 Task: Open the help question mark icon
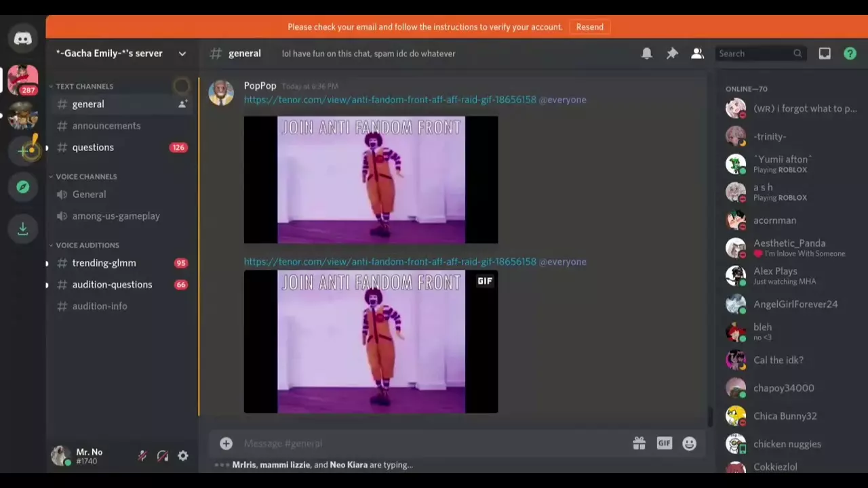tap(850, 54)
